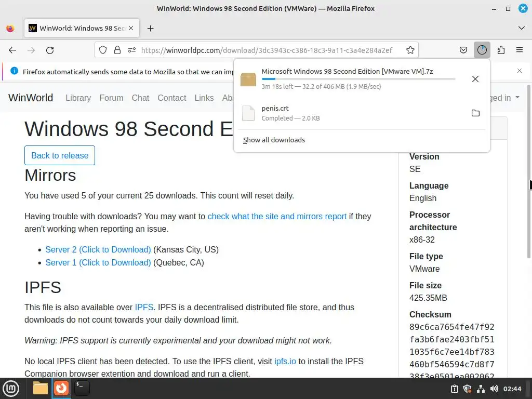The height and width of the screenshot is (399, 532).
Task: Select the WinWorld tab
Action: 82,28
